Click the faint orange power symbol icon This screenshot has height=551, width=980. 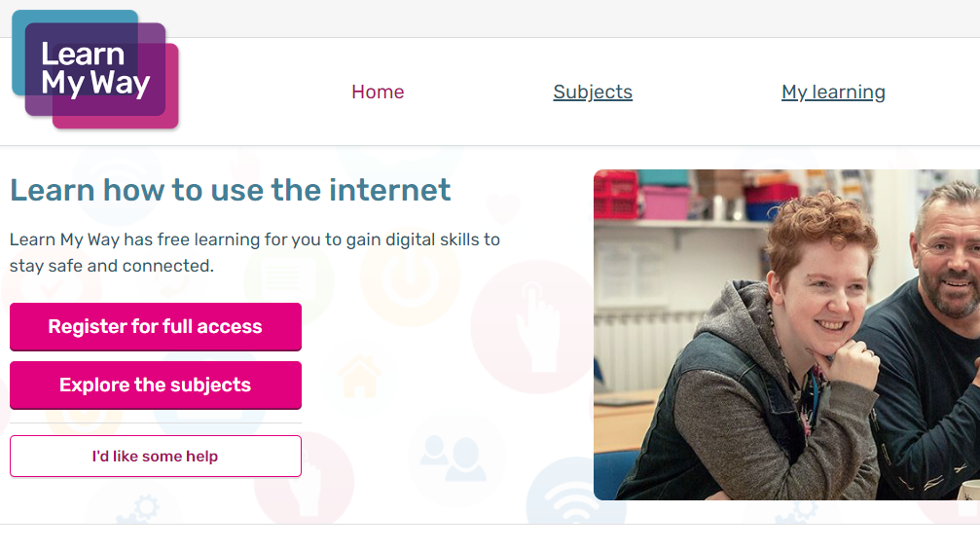tap(410, 276)
